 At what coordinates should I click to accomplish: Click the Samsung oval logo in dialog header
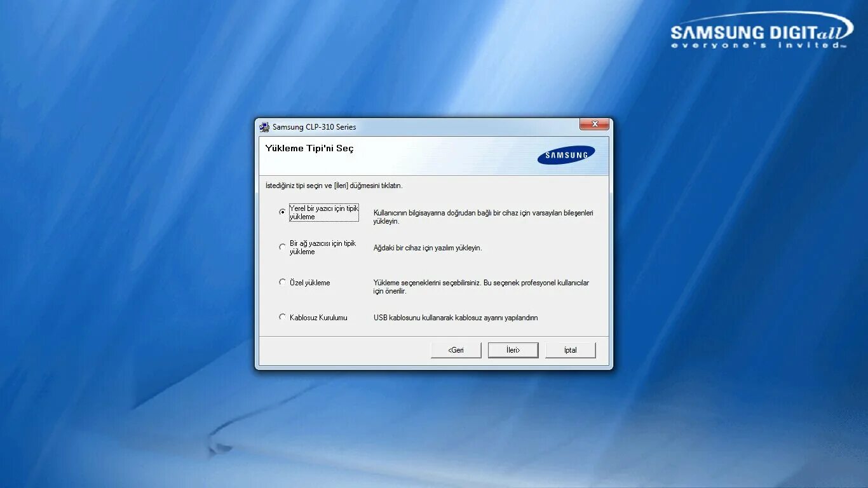click(566, 155)
